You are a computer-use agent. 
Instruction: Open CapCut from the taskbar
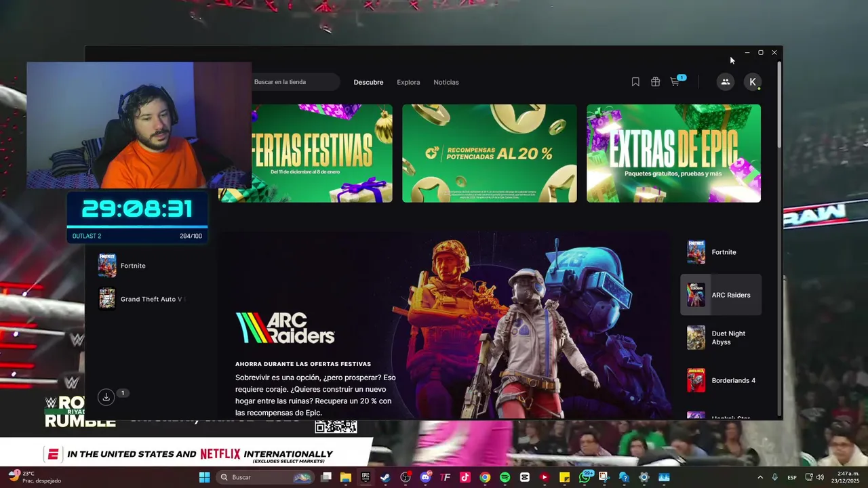point(524,477)
